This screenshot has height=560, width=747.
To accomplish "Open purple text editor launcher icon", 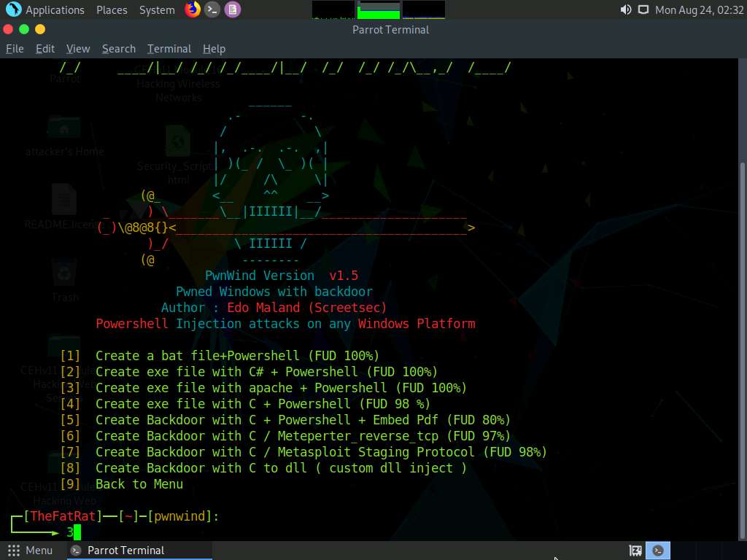I will click(233, 9).
